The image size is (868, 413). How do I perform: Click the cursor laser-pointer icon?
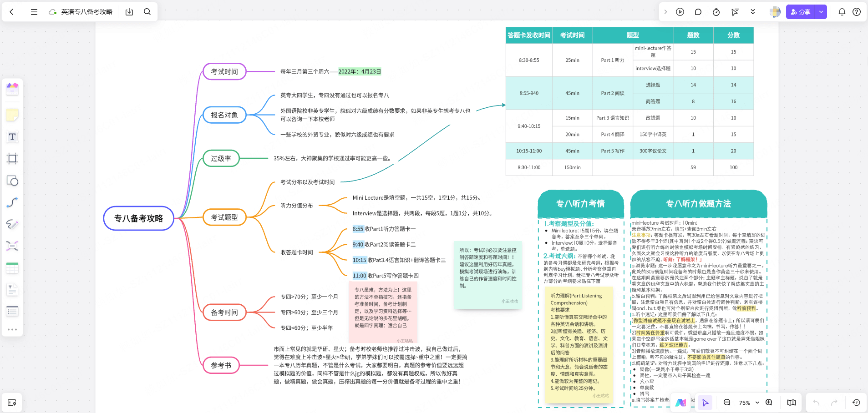(735, 12)
